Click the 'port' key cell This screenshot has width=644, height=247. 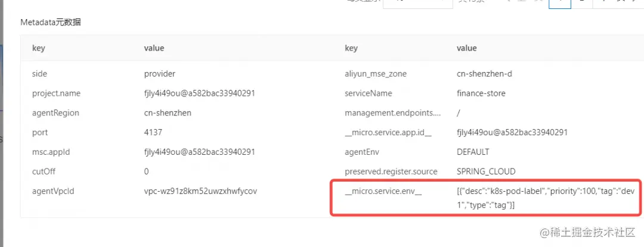[40, 132]
